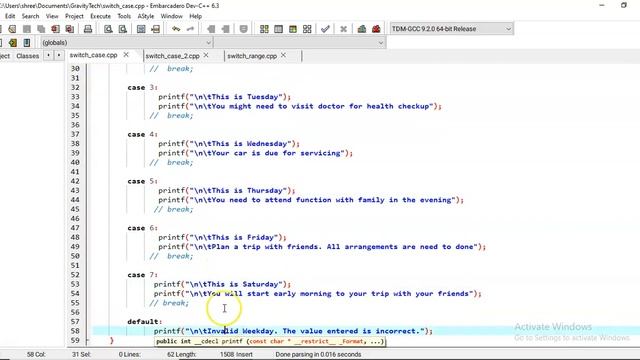The image size is (640, 360).
Task: Click the Find toolbar icon
Action: click(x=108, y=29)
